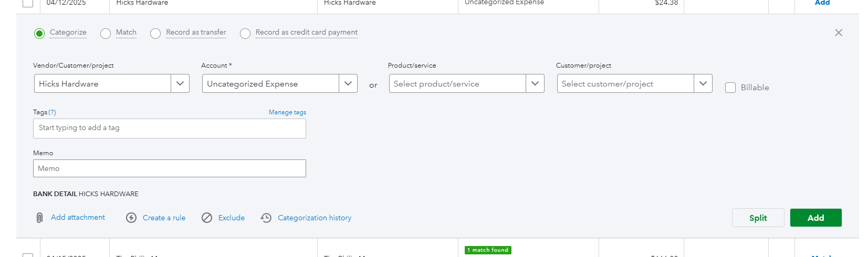
Task: Click the Split button
Action: point(758,218)
